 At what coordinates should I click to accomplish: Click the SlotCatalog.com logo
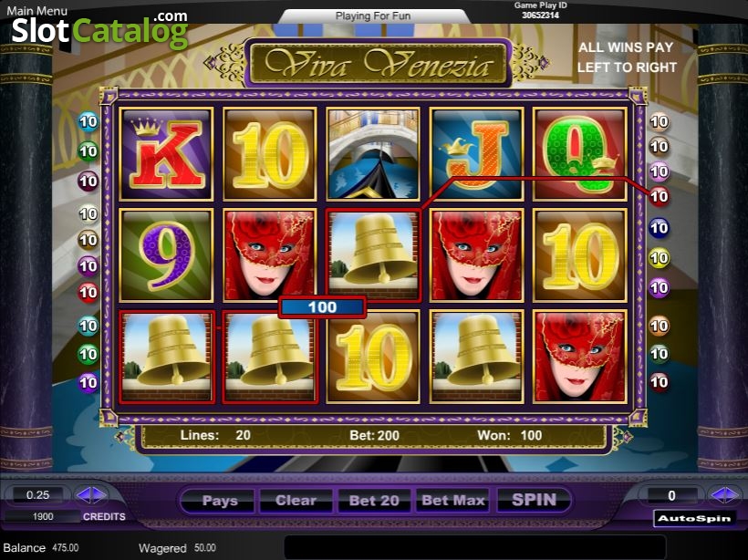pos(99,30)
